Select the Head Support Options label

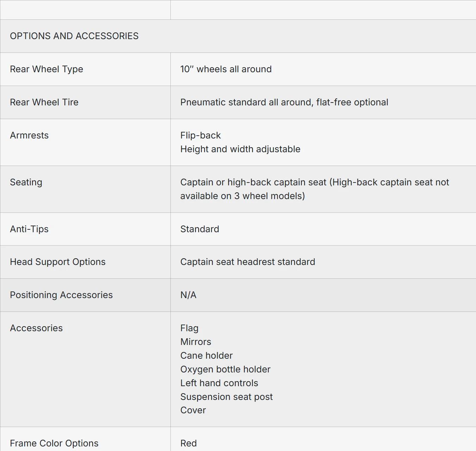58,262
